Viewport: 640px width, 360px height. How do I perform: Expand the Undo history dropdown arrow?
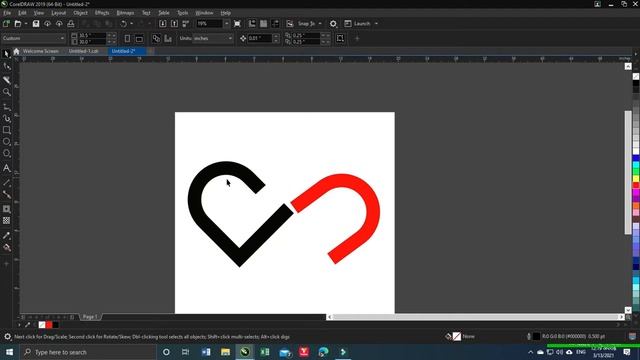(x=131, y=24)
